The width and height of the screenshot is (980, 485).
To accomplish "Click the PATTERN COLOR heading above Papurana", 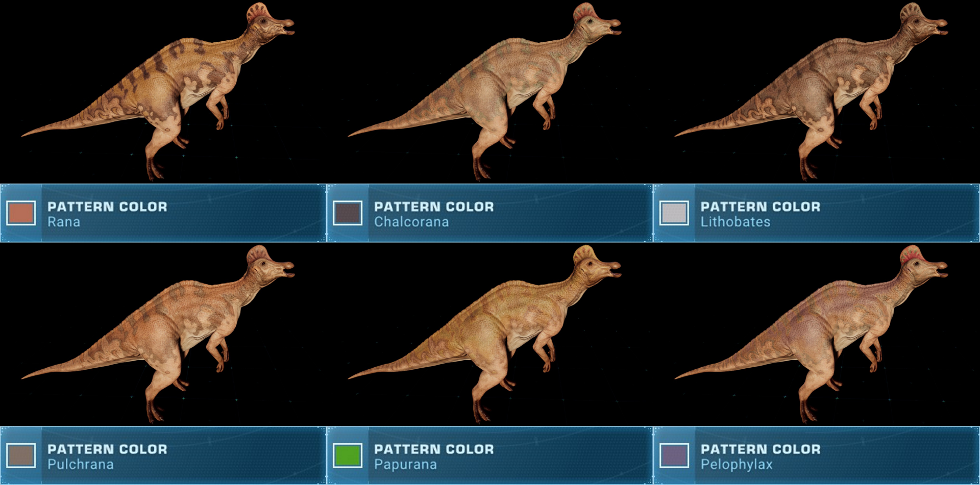I will [x=434, y=449].
